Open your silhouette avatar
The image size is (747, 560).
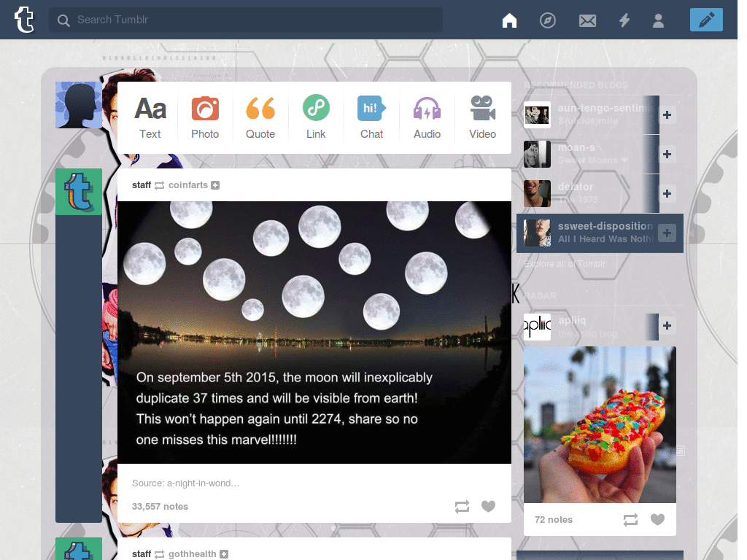pos(79,105)
